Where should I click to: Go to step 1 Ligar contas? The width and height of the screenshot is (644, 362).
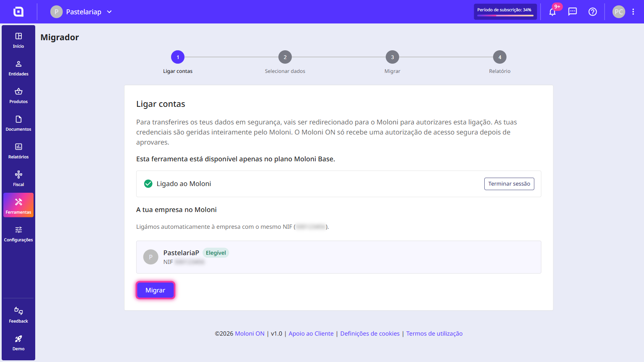tap(178, 62)
